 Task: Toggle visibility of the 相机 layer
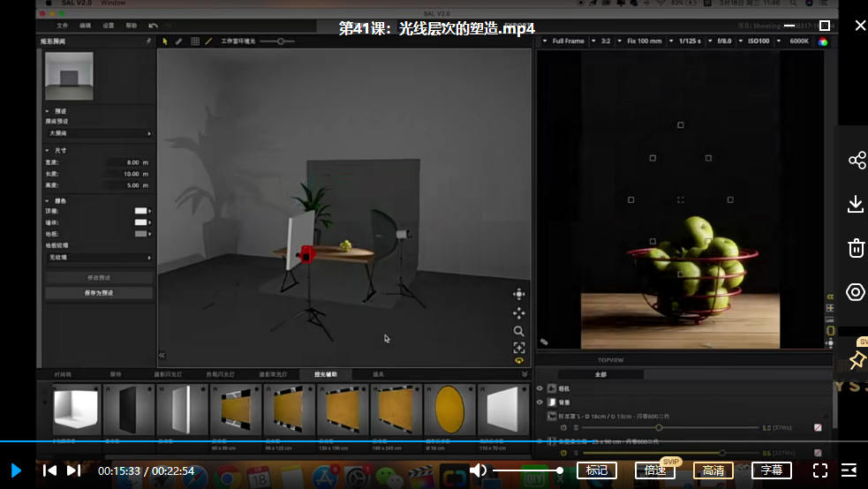(540, 387)
